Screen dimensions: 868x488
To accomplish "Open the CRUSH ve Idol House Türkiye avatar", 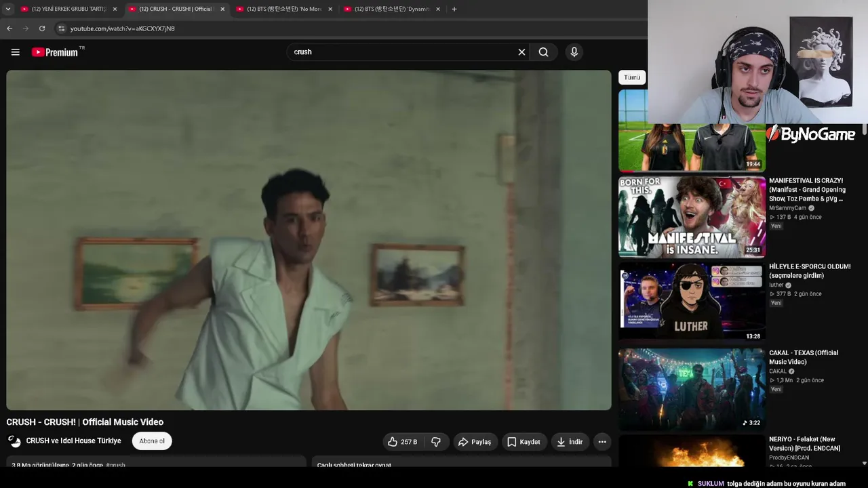I will 14,441.
